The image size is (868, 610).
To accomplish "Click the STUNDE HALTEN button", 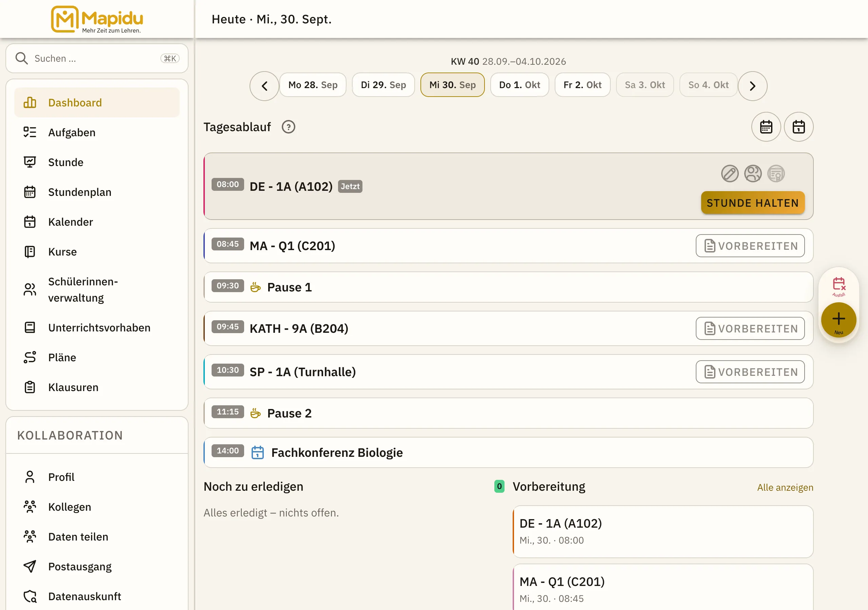I will click(752, 203).
